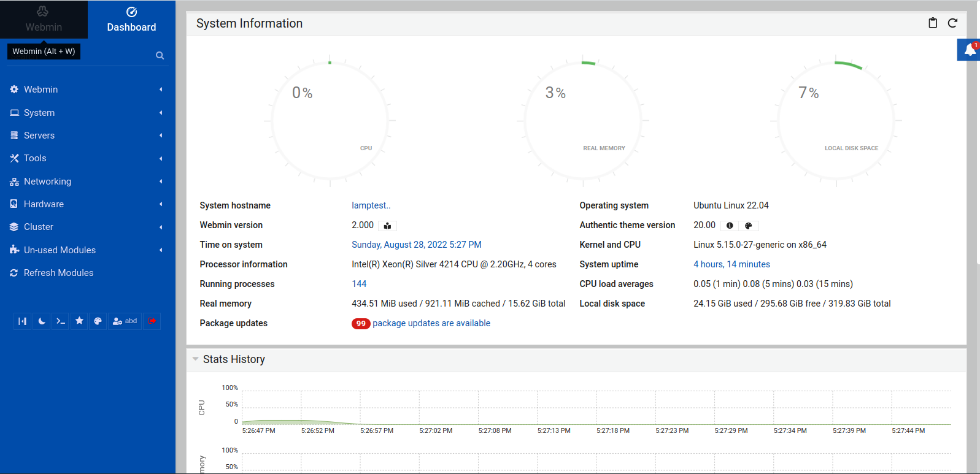This screenshot has width=980, height=474.
Task: Click the red logout icon
Action: coord(152,321)
